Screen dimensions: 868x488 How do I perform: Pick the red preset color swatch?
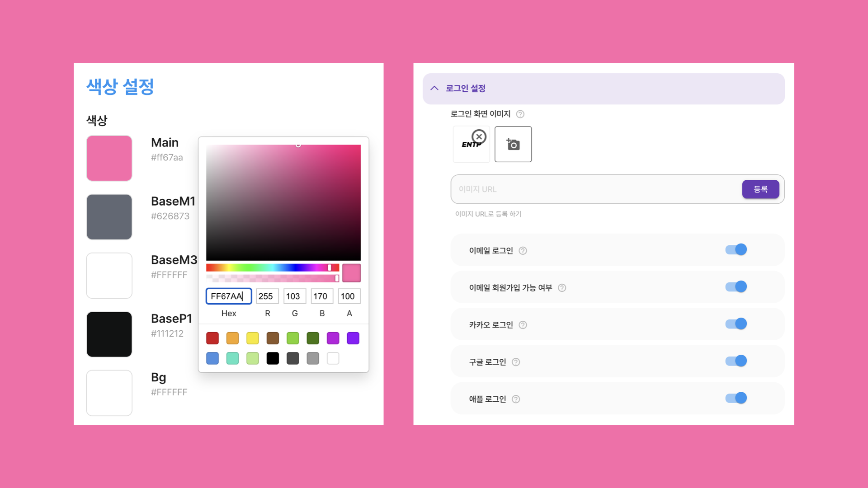[212, 338]
